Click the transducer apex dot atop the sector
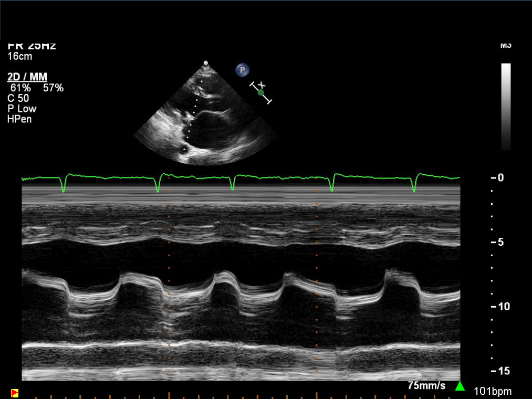532x399 pixels. click(206, 63)
